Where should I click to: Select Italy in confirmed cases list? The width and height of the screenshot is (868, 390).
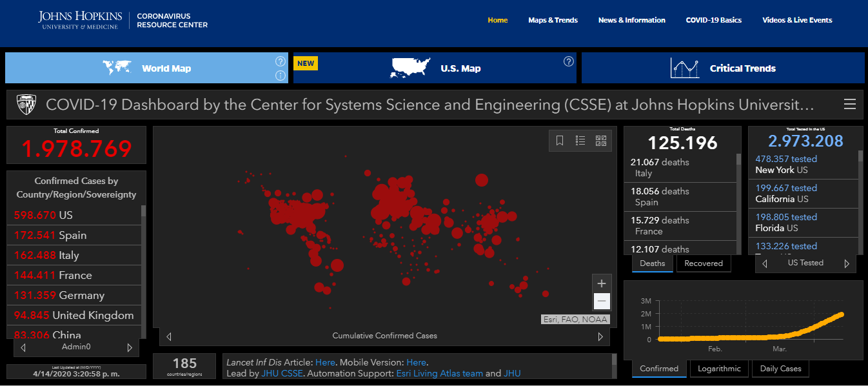(74, 255)
